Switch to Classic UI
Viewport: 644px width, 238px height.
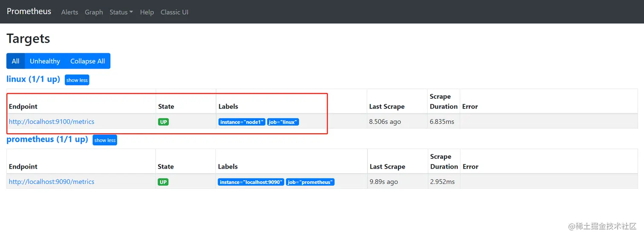point(174,12)
